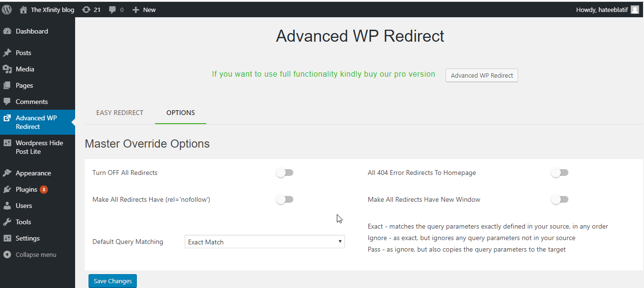Click the comments bubble icon in admin bar
644x288 pixels.
[x=112, y=10]
